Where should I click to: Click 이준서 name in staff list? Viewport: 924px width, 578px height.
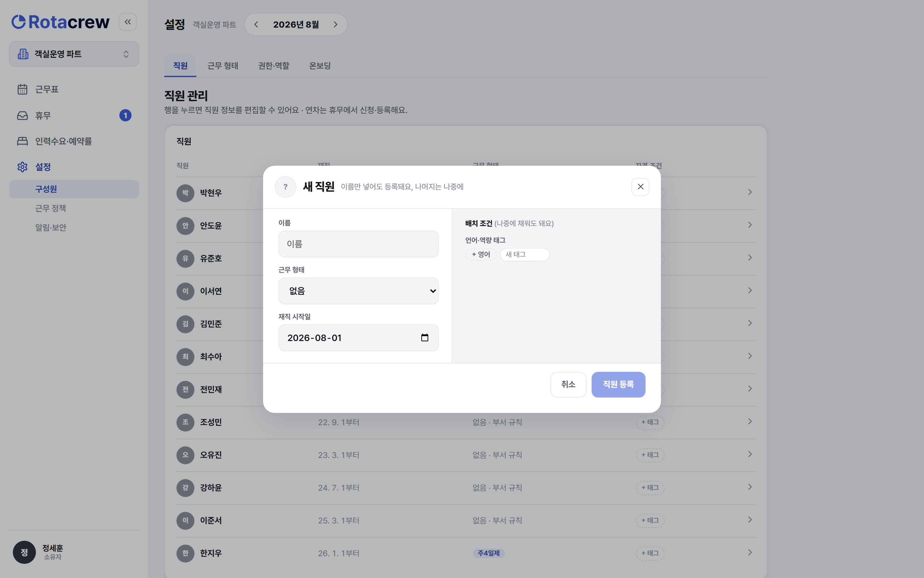pyautogui.click(x=211, y=521)
